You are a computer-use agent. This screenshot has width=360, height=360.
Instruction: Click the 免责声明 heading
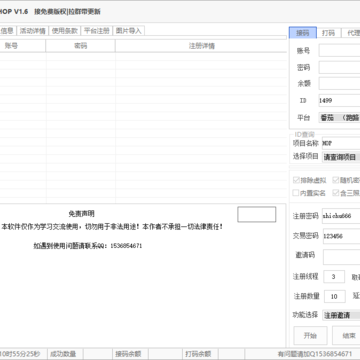point(81,214)
